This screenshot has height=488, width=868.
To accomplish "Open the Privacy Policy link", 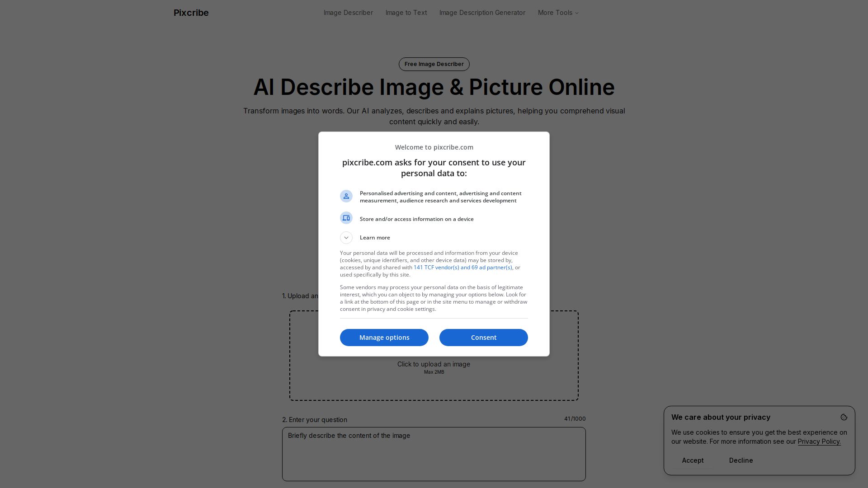I will (819, 442).
